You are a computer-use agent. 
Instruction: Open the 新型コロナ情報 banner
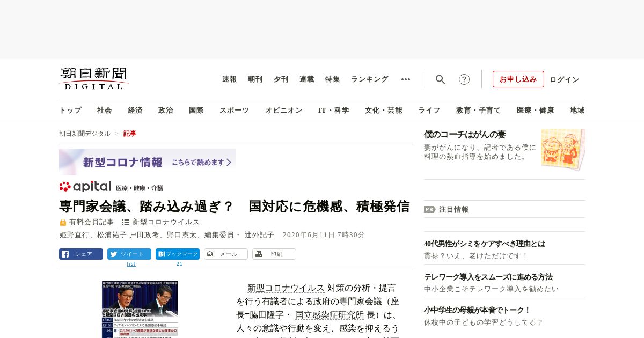(148, 162)
